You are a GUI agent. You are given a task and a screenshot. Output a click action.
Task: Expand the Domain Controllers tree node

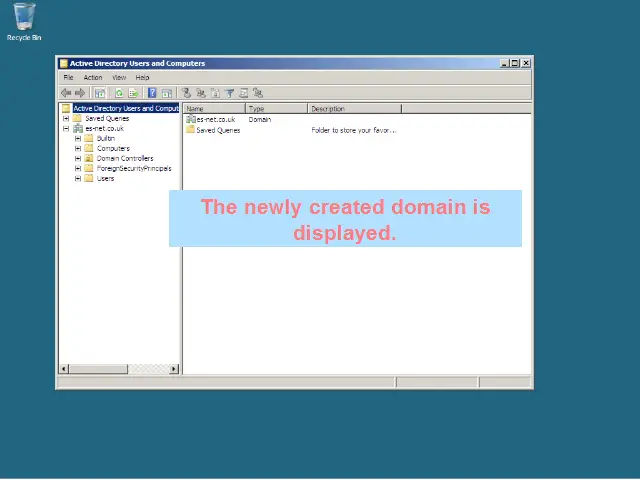[78, 158]
